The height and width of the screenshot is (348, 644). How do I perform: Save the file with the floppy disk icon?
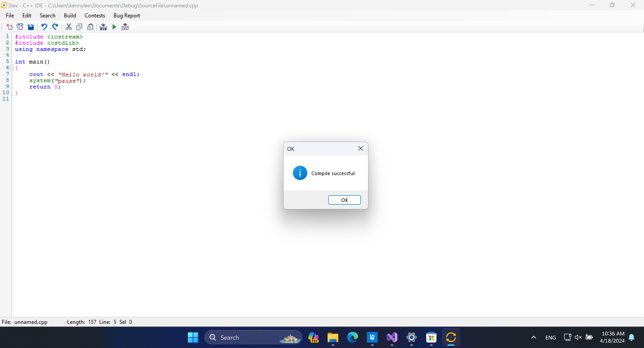click(31, 27)
